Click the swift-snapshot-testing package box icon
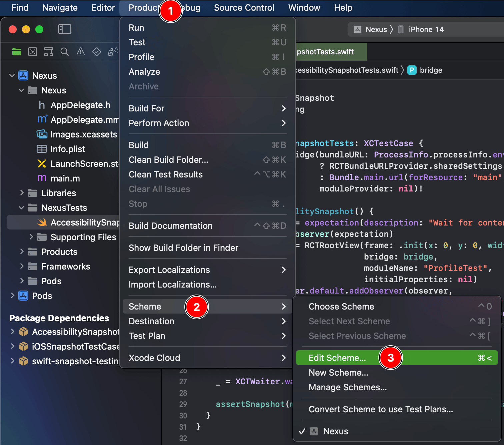The width and height of the screenshot is (504, 445). pos(23,361)
